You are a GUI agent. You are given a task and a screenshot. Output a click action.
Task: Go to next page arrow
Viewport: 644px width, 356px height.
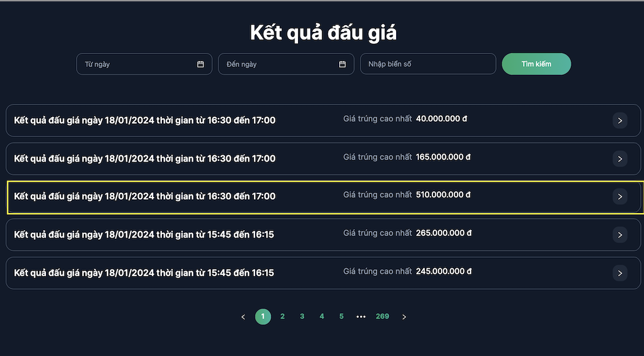404,317
